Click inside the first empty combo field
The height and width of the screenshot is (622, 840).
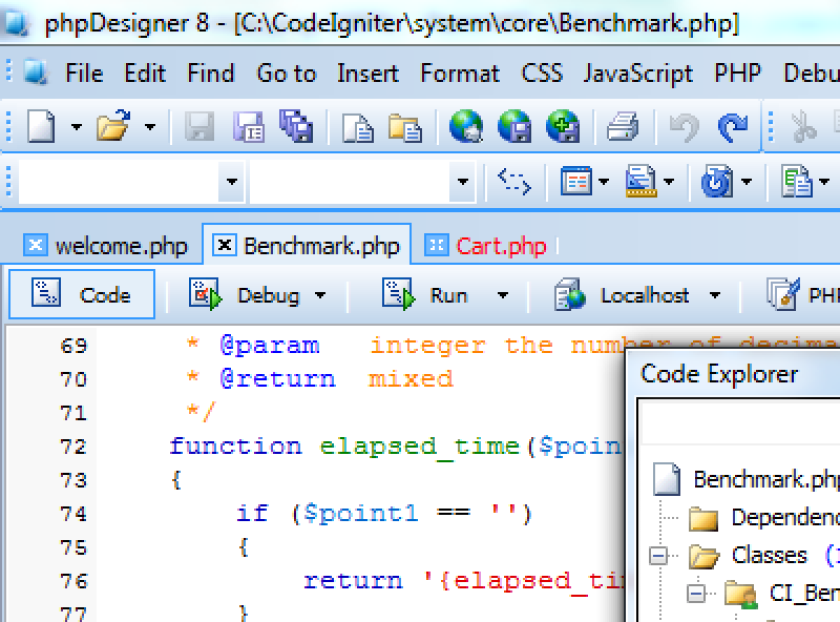[x=119, y=182]
